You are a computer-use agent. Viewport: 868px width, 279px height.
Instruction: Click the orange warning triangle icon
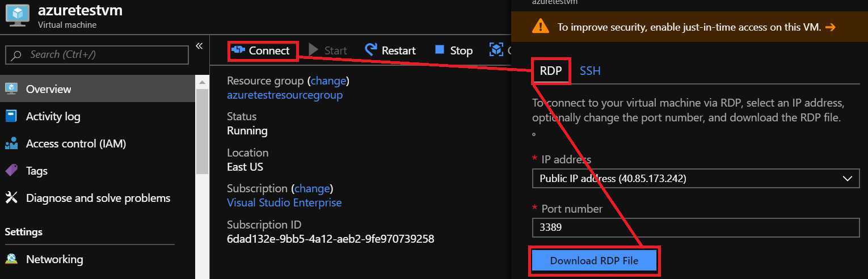click(540, 26)
